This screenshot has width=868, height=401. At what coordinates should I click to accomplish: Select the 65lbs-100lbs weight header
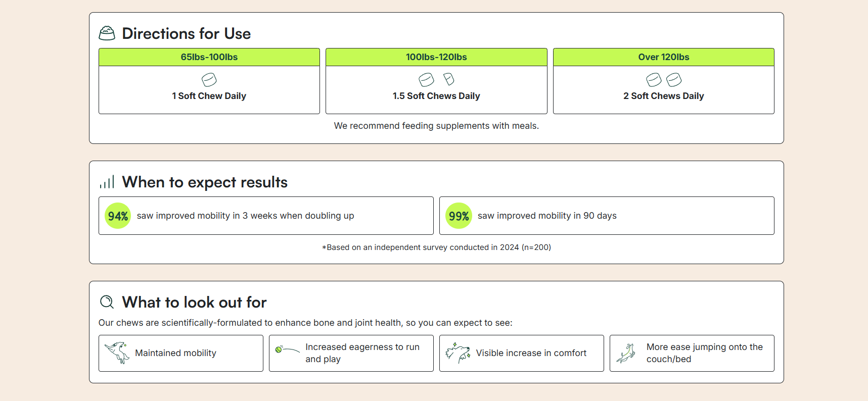209,57
